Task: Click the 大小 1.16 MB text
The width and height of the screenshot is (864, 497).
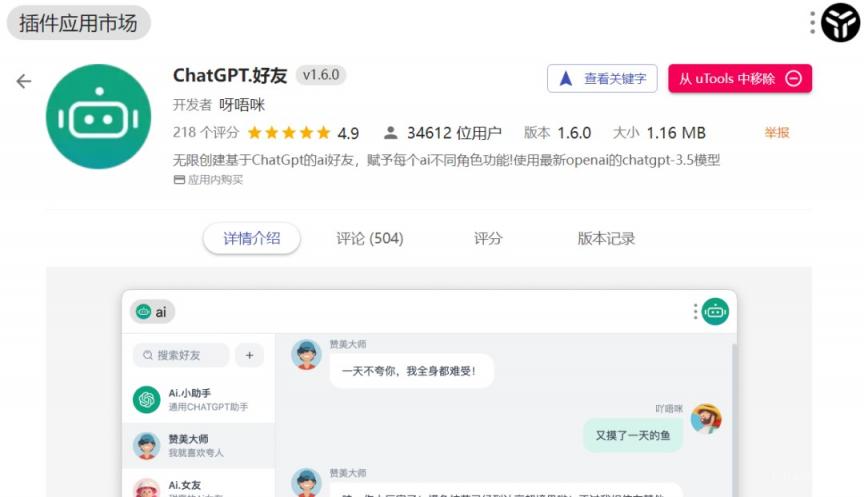Action: click(x=659, y=133)
